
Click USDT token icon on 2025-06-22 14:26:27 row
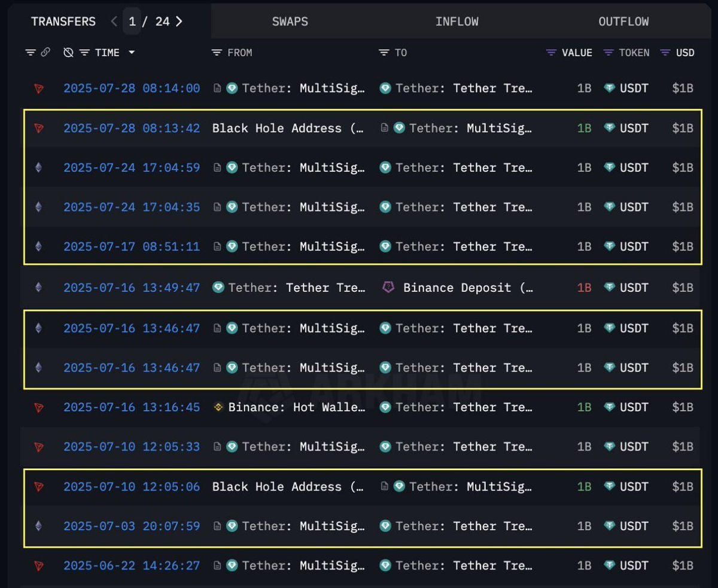coord(609,565)
